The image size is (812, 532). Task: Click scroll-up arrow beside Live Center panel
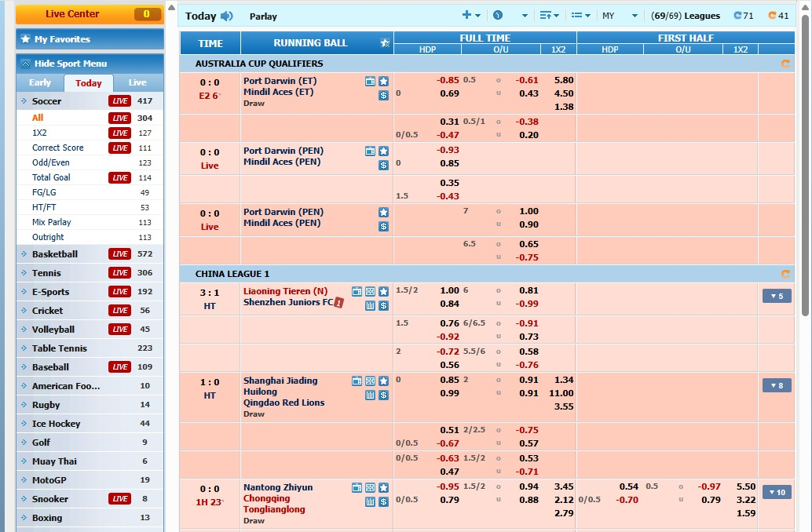point(171,7)
